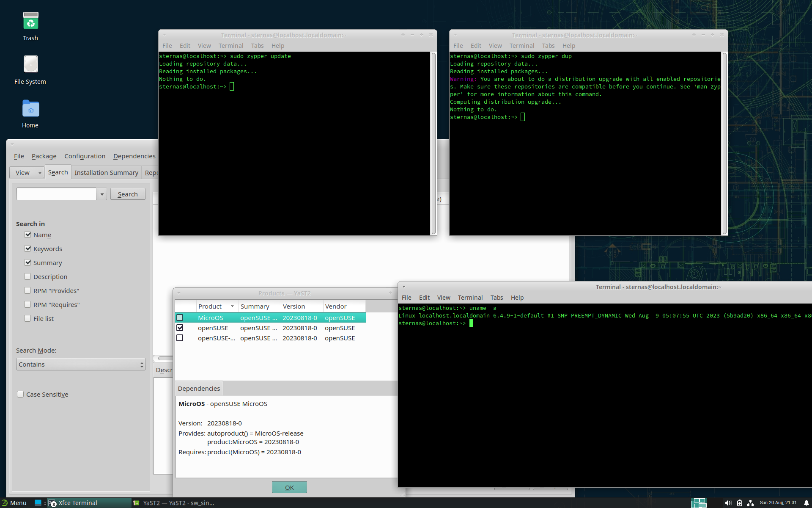Screen dimensions: 812x508
Task: Open Configuration menu in YaST2
Action: point(85,156)
